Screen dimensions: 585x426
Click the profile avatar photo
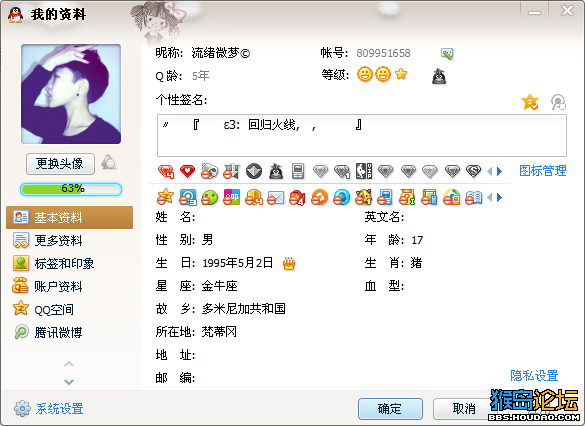(71, 94)
